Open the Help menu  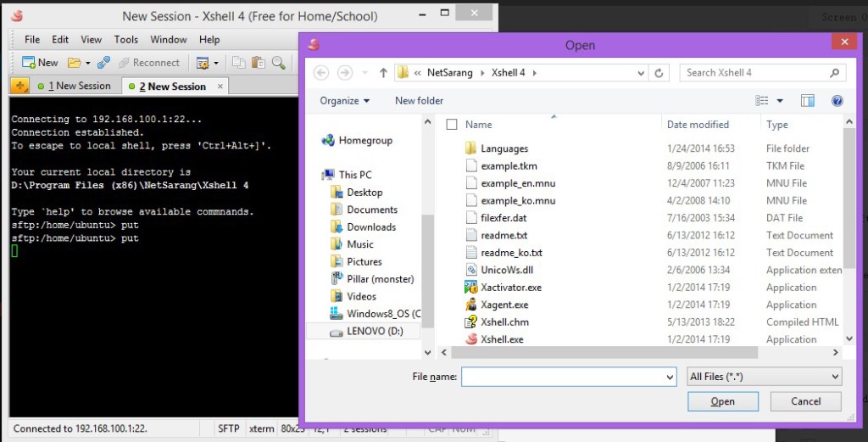209,39
